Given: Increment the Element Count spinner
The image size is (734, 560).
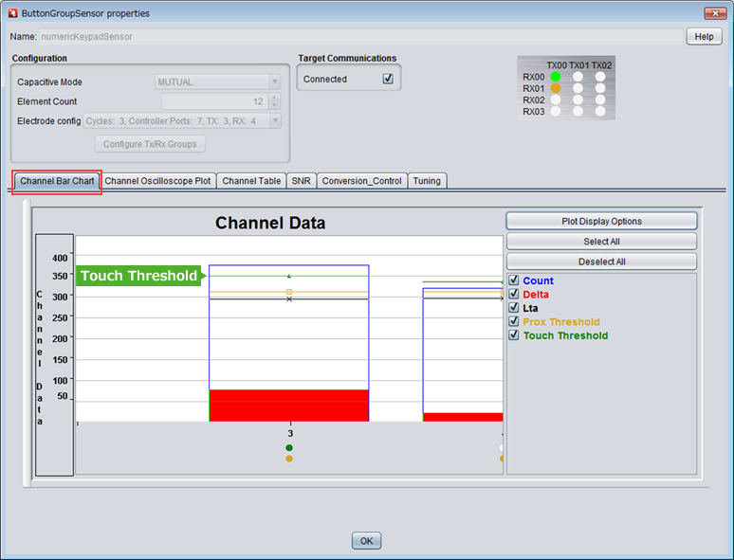Looking at the screenshot, I should [274, 98].
